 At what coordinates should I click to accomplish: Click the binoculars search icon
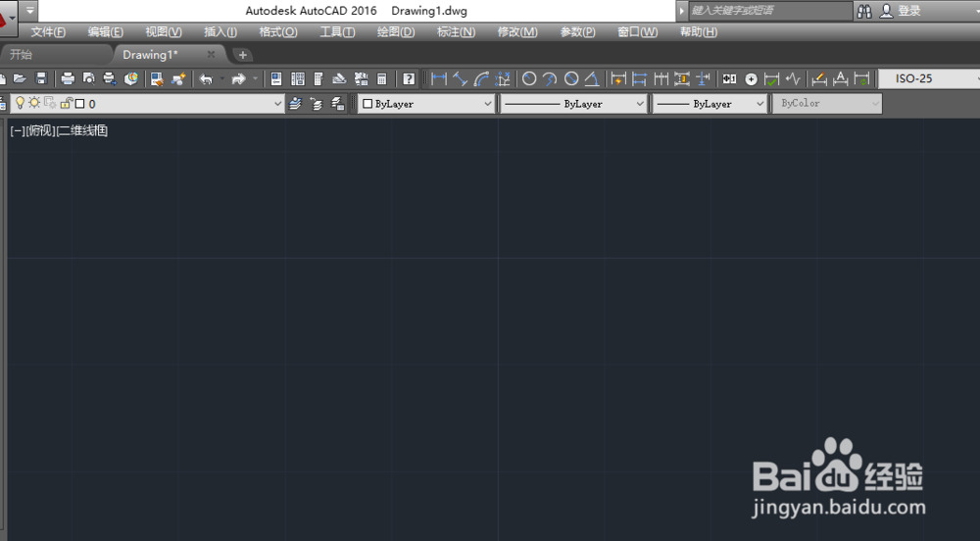[x=864, y=11]
